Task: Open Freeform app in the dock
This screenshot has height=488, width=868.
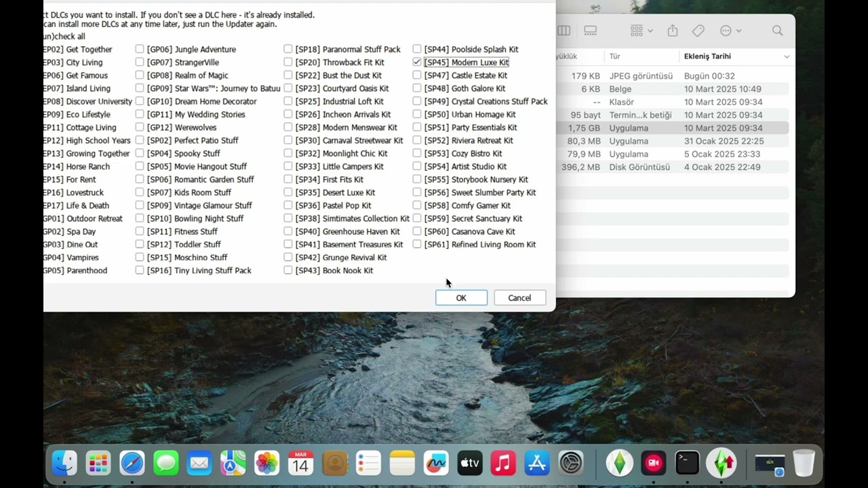Action: coord(436,464)
